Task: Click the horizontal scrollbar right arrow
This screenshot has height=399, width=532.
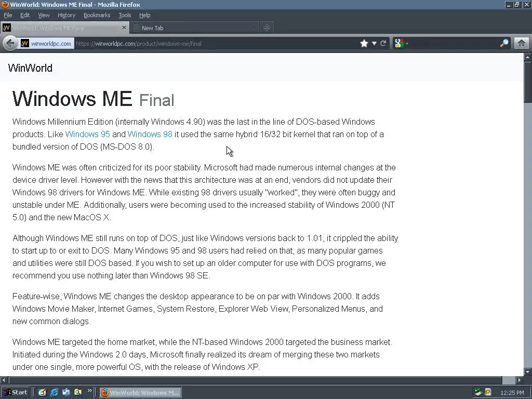Action: click(x=519, y=380)
